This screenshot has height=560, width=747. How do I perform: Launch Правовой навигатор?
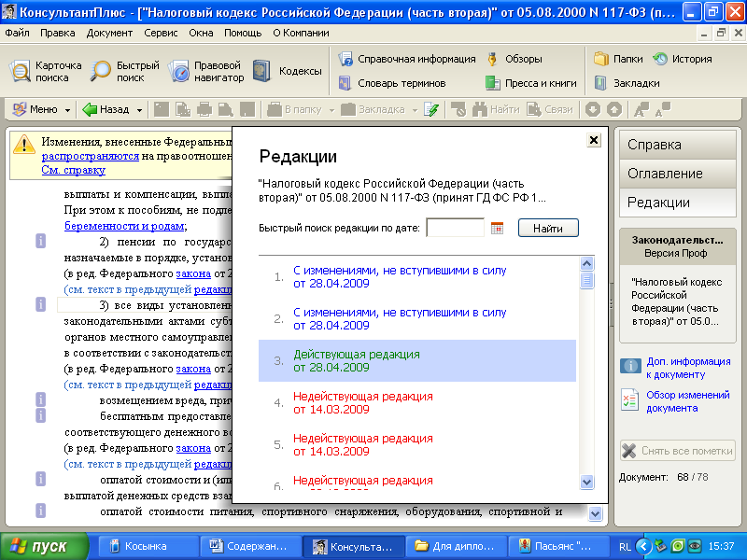(205, 72)
